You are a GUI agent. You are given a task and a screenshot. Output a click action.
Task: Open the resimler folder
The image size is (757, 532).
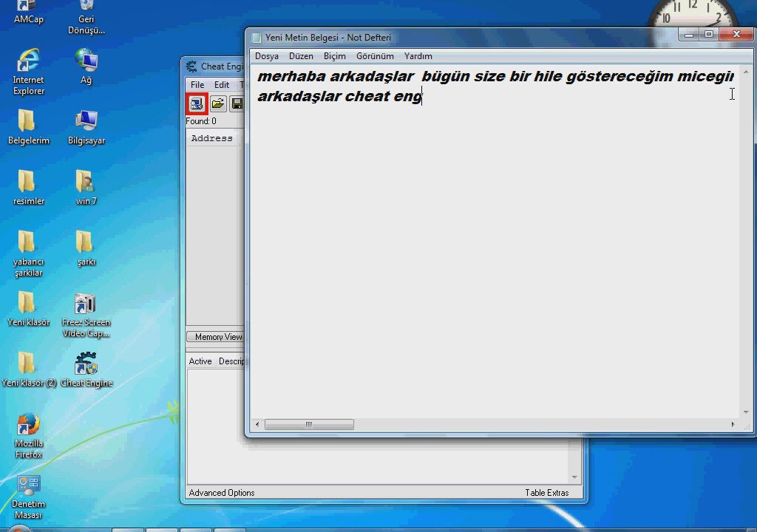point(29,188)
